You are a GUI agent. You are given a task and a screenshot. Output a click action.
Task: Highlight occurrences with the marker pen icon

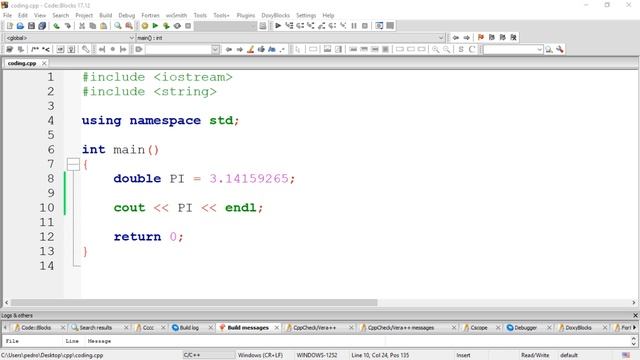pos(251,49)
